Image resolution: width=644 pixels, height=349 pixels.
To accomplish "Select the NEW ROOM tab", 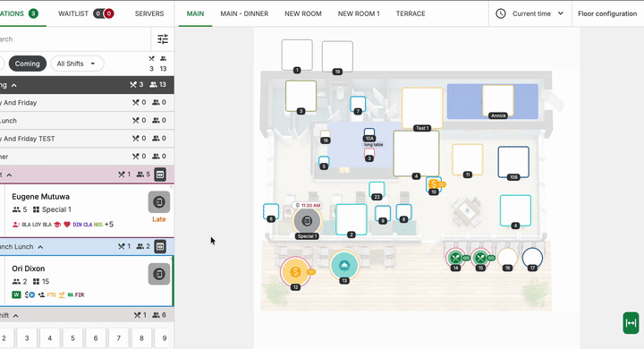I will click(x=303, y=13).
